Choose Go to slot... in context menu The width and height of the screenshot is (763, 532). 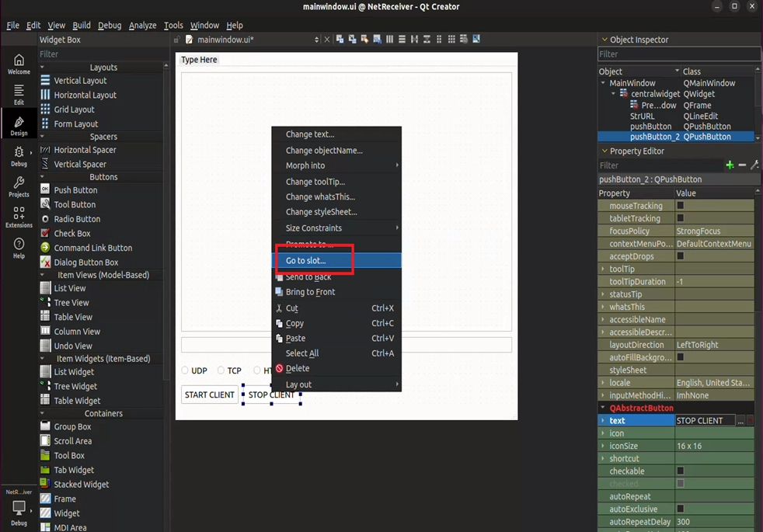(x=336, y=261)
